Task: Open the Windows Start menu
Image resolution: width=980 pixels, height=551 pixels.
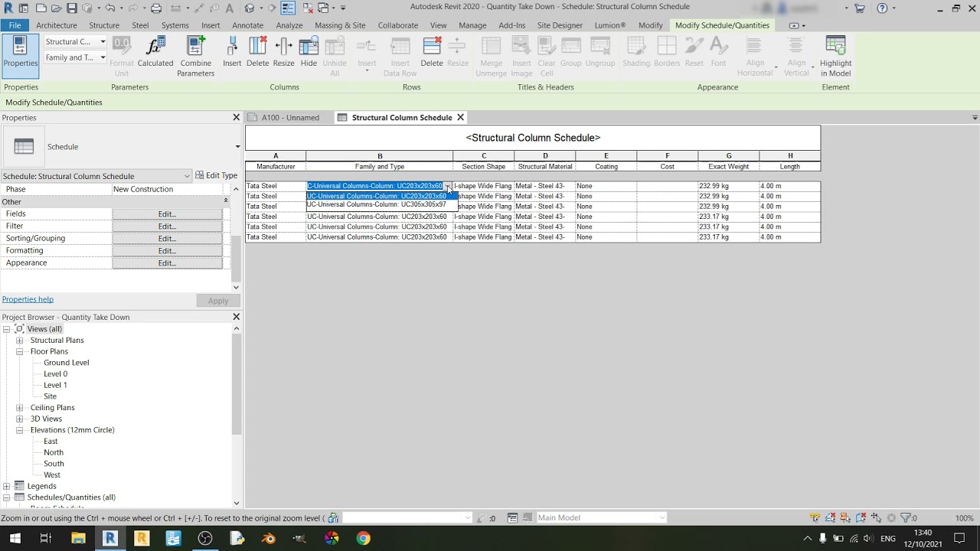Action: click(15, 538)
